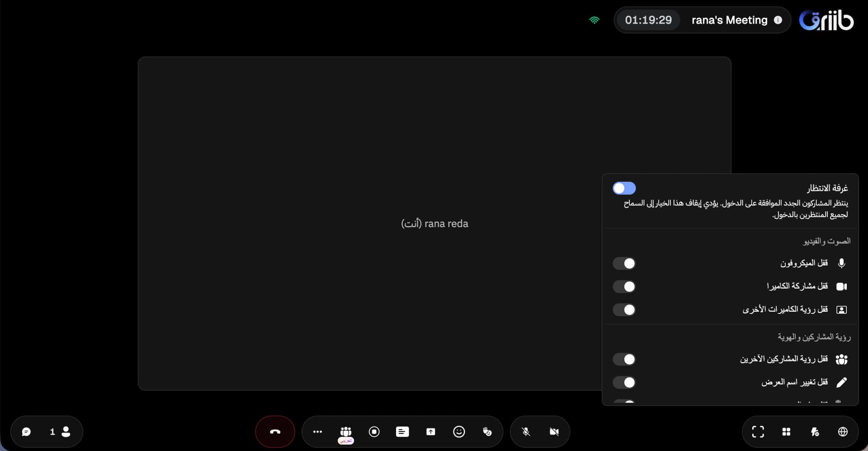Start recording with the record icon
Viewport: 868px width, 451px height.
click(374, 432)
